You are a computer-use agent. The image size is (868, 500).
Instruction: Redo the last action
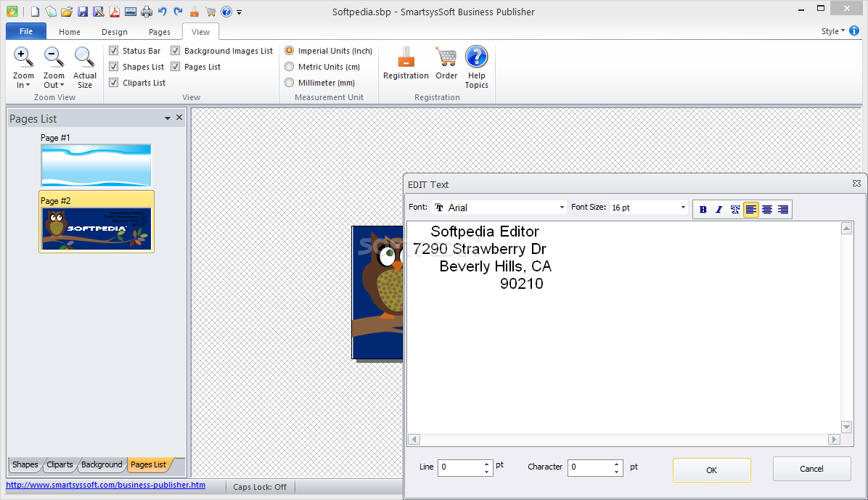click(x=179, y=12)
